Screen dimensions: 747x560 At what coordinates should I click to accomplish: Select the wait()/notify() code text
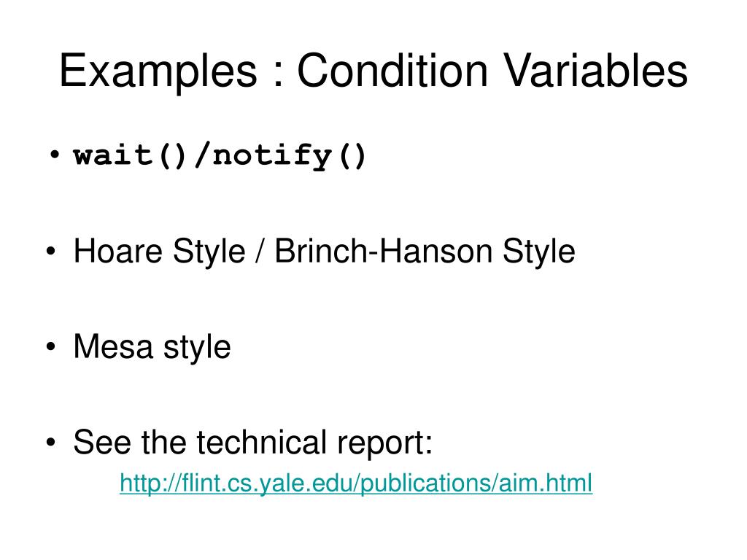(x=220, y=156)
